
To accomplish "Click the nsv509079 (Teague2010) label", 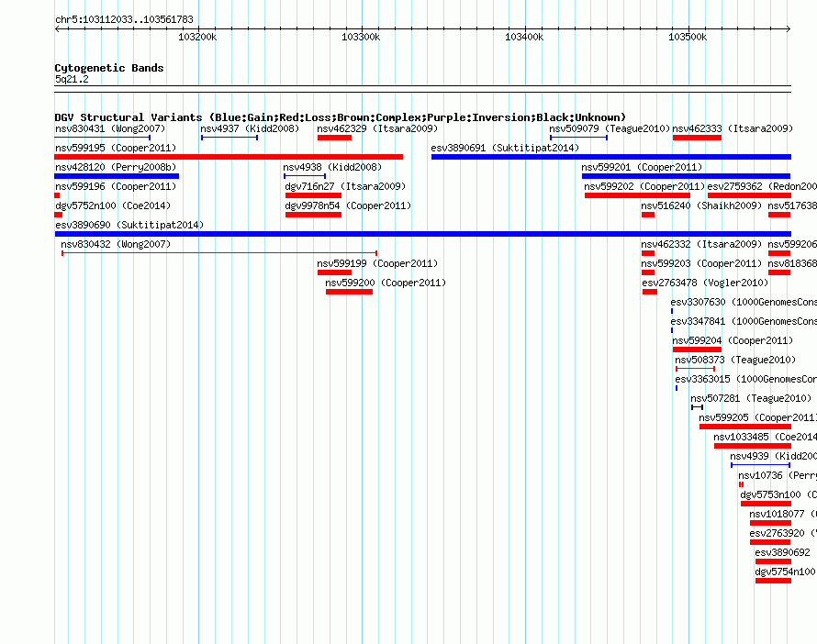I will [x=610, y=128].
